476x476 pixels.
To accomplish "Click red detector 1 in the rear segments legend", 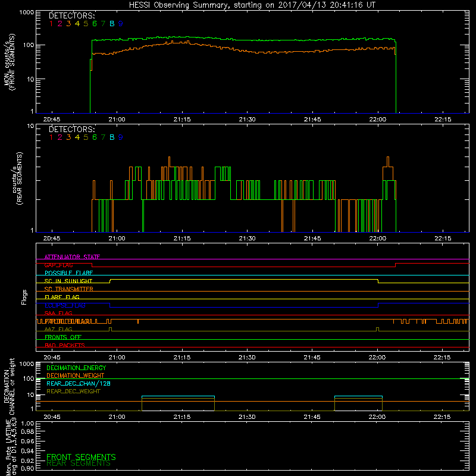I will click(51, 137).
